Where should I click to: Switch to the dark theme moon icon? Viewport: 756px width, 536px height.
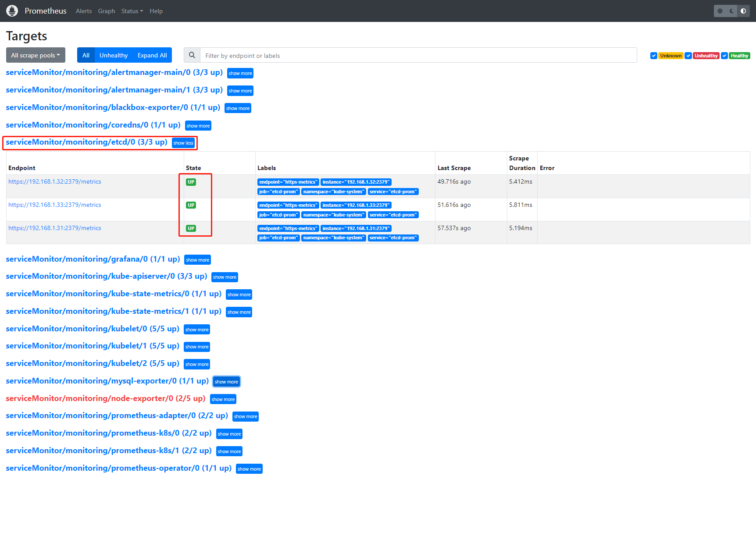732,11
